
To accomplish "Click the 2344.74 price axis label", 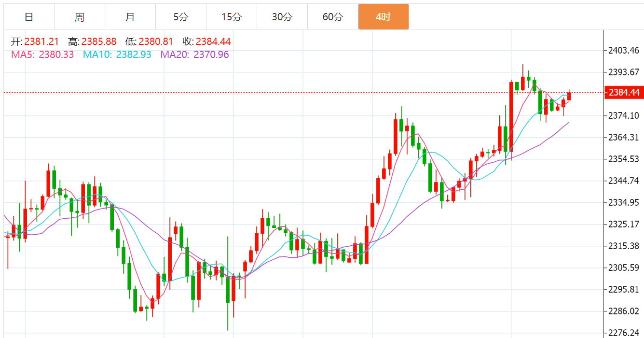I will 624,181.
